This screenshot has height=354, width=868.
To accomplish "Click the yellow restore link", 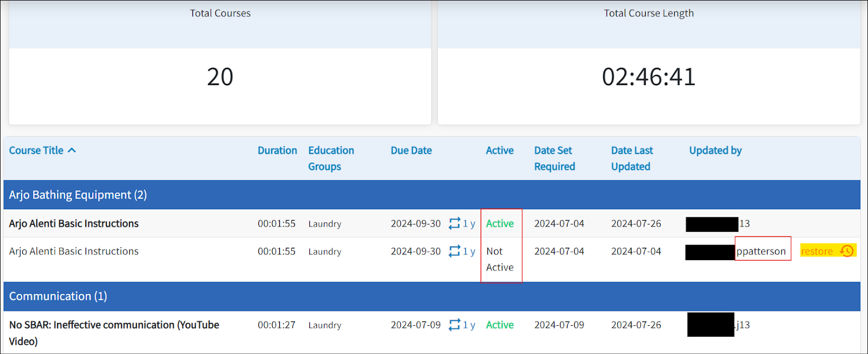I will [x=816, y=251].
